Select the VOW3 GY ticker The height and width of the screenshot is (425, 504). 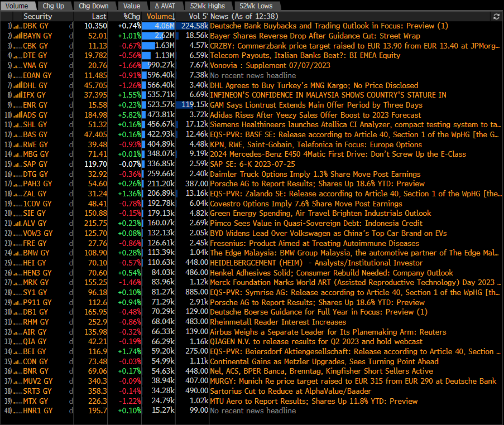point(37,234)
